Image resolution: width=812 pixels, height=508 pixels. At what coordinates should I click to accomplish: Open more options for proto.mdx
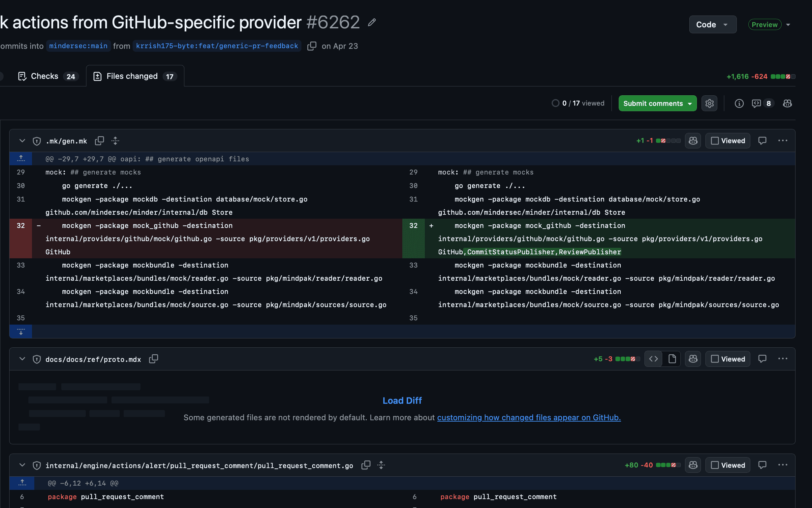(x=782, y=359)
